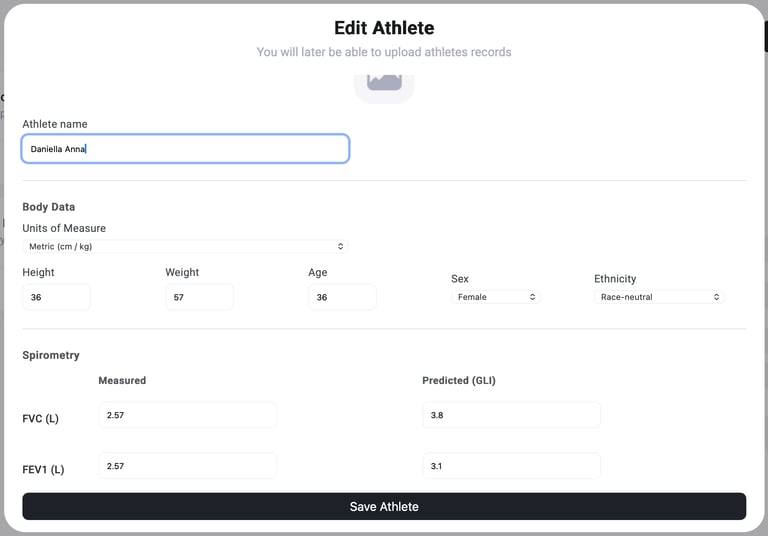Click the "Units of Measure" label
The width and height of the screenshot is (768, 536).
coord(64,228)
